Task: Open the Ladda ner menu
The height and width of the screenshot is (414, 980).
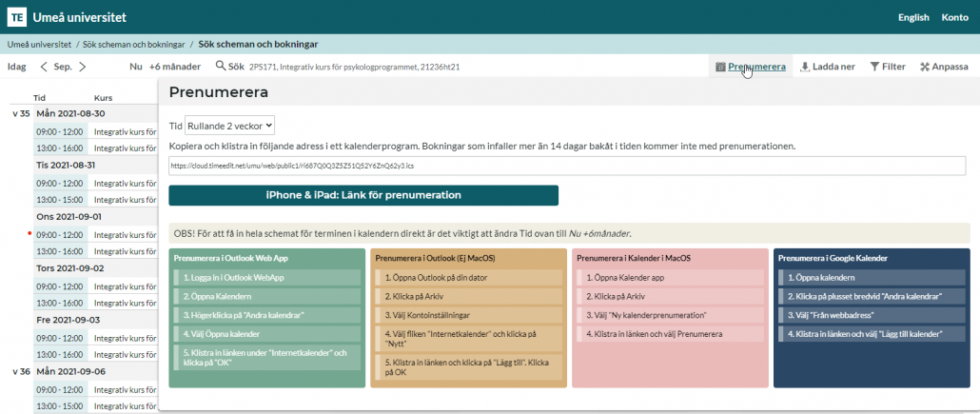Action: point(833,67)
